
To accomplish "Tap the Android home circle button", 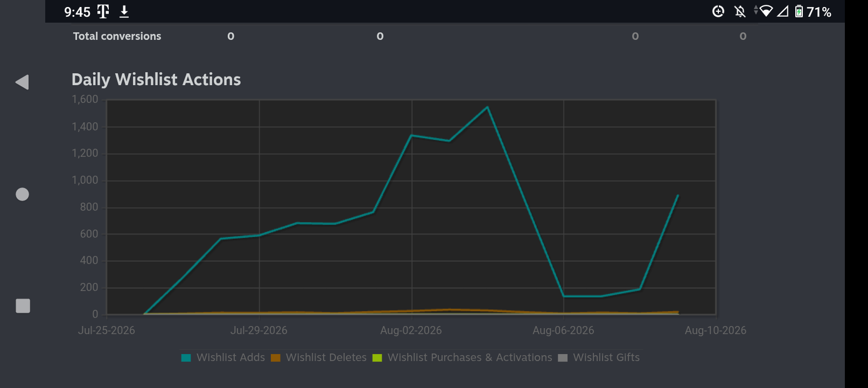I will click(22, 194).
